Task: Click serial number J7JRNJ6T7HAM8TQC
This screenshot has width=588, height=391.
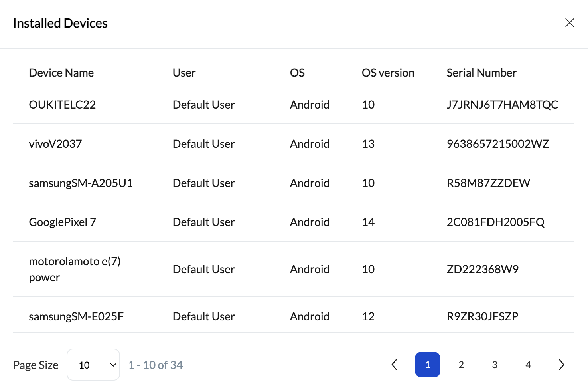Action: coord(503,105)
